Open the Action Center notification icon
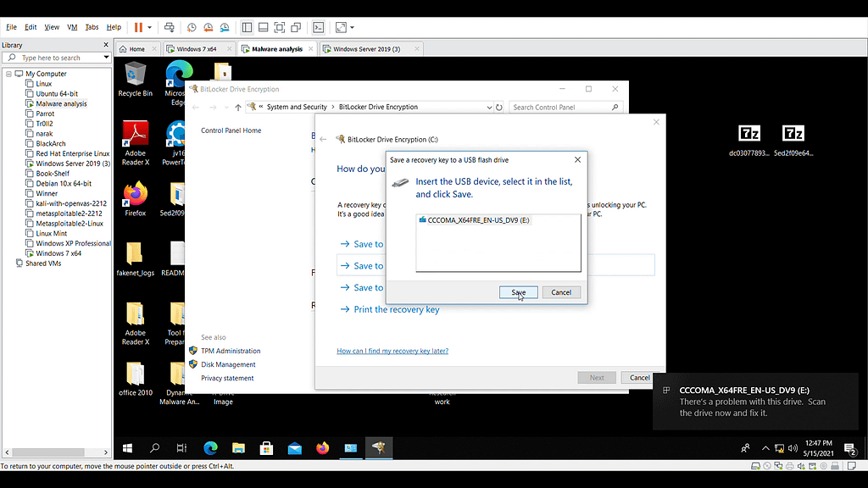The width and height of the screenshot is (868, 488). pyautogui.click(x=849, y=449)
